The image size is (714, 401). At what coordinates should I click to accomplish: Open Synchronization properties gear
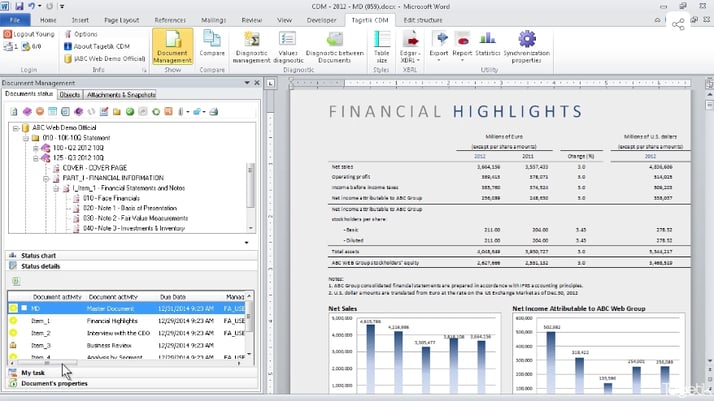(526, 47)
